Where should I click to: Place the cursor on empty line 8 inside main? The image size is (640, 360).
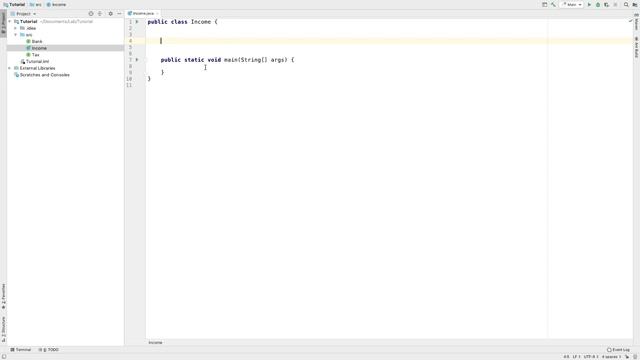click(x=388, y=66)
